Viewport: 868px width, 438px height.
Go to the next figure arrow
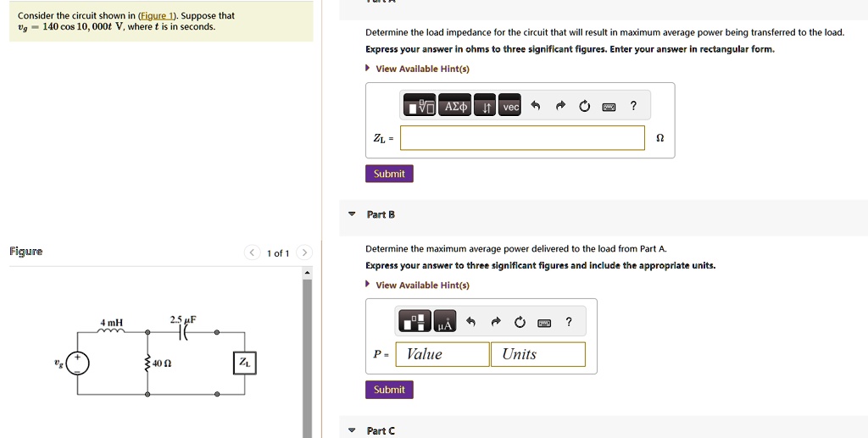304,252
